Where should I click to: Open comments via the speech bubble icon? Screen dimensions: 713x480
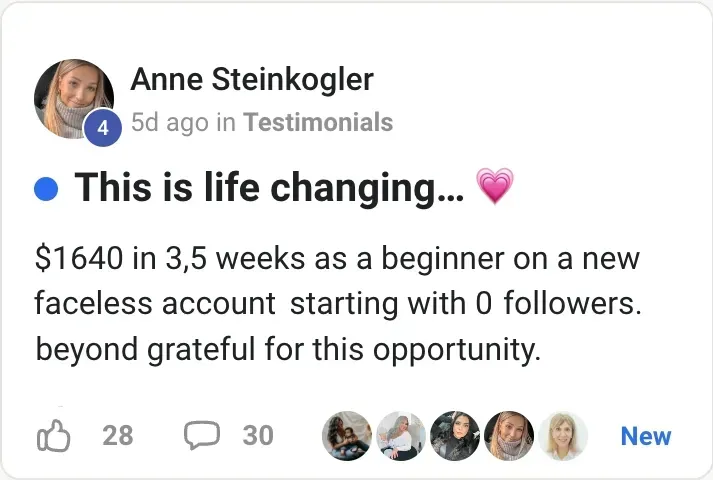202,436
